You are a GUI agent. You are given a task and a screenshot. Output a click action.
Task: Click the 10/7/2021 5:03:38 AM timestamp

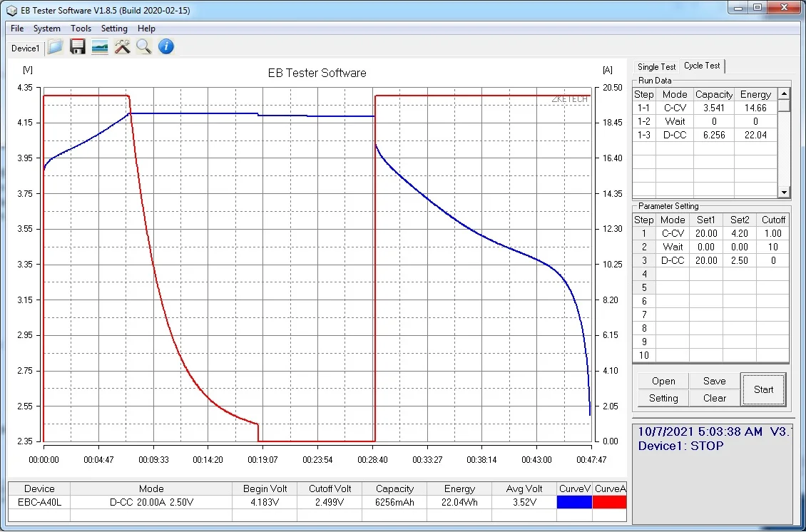tap(700, 431)
